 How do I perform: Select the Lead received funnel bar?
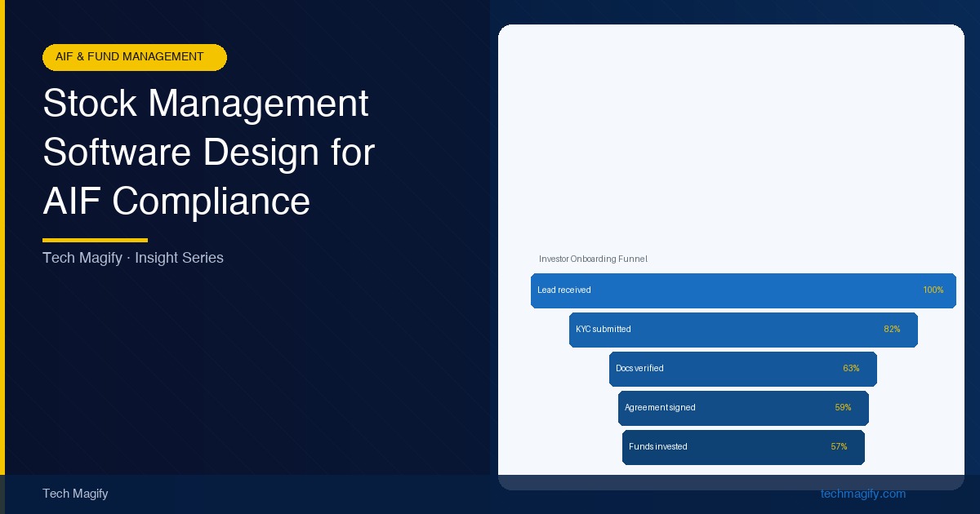(742, 290)
